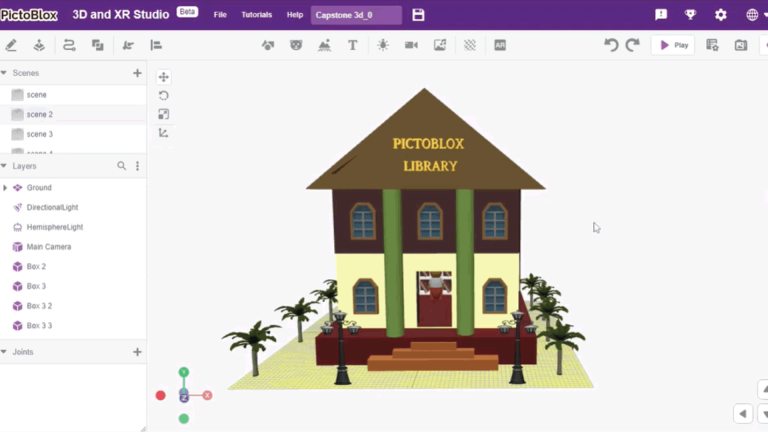Select the scale tool in viewport

click(x=164, y=114)
